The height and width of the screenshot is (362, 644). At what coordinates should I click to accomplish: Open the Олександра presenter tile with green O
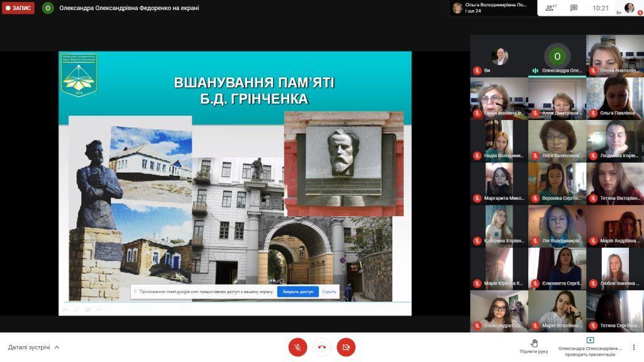[557, 56]
